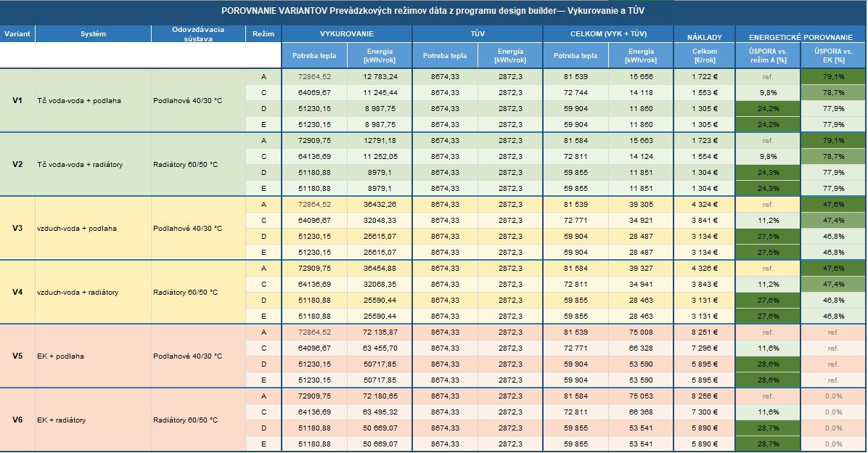Screen dimensions: 868x453
Task: Click the V6 variant cell
Action: (x=17, y=420)
